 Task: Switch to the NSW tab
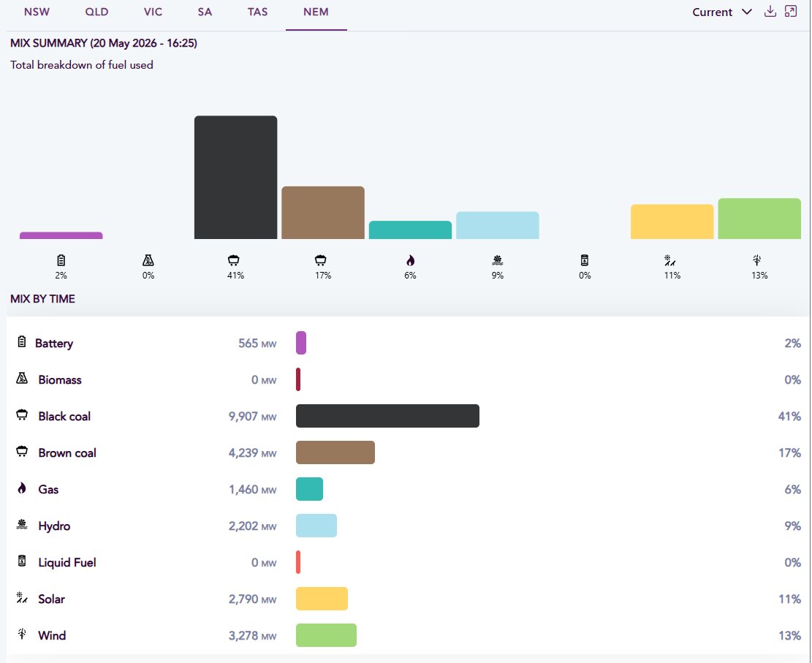[x=37, y=12]
